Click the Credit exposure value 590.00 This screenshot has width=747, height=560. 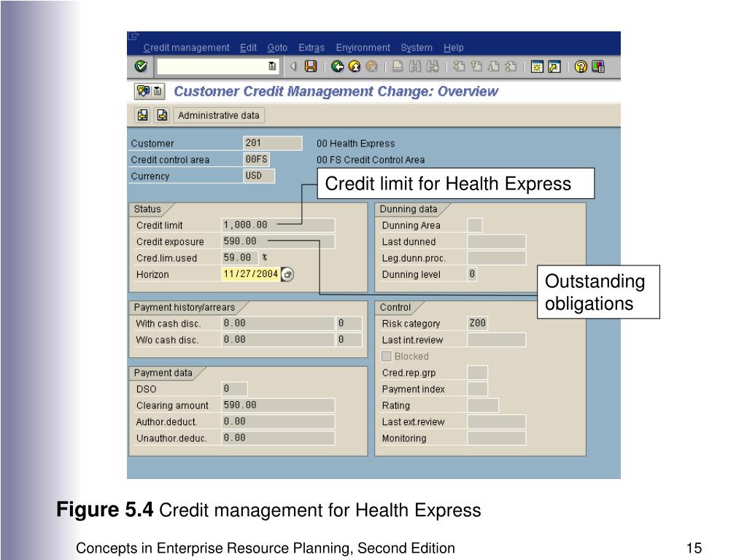click(278, 241)
